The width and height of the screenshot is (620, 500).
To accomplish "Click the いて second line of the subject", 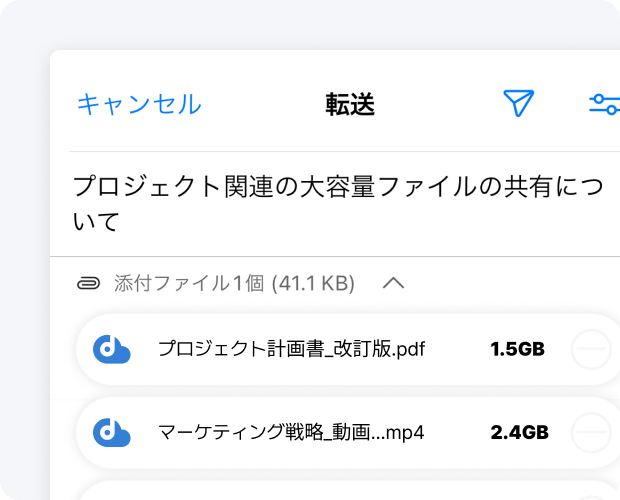I will (97, 222).
